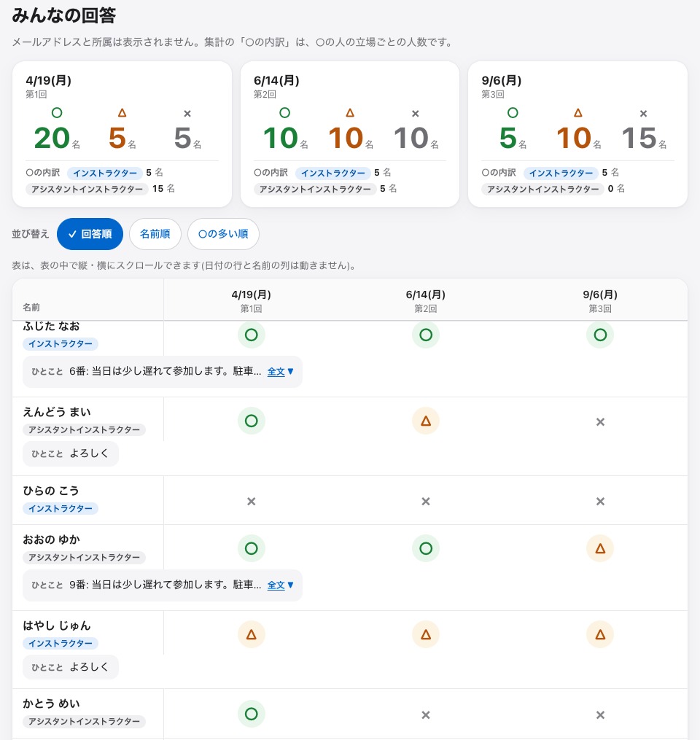Expand 全文 for ふじた なお's comment
Viewport: 700px width, 740px height.
click(281, 371)
